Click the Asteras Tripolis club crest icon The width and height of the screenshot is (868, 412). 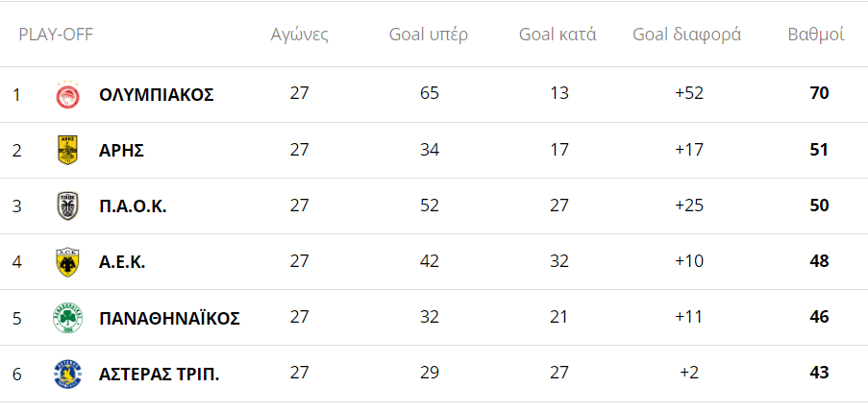click(67, 373)
